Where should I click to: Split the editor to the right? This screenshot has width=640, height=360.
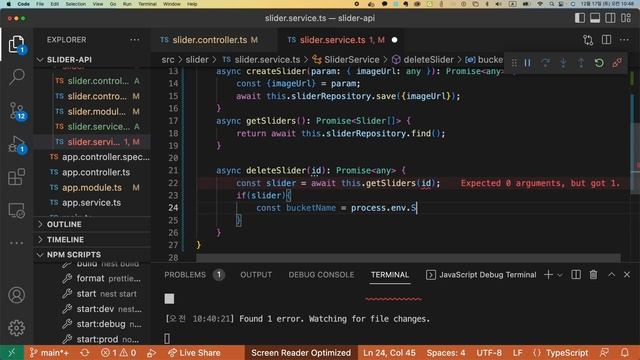(x=607, y=40)
